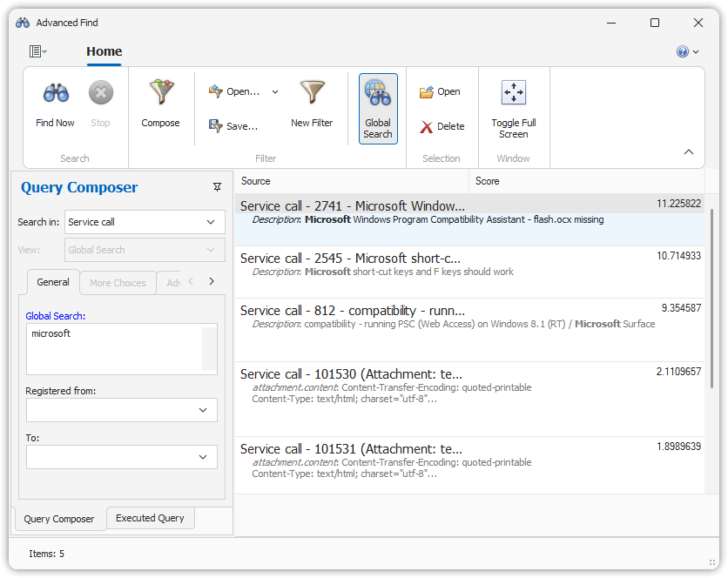Switch to the Executed Query tab
Viewport: 728px width, 578px height.
click(150, 518)
